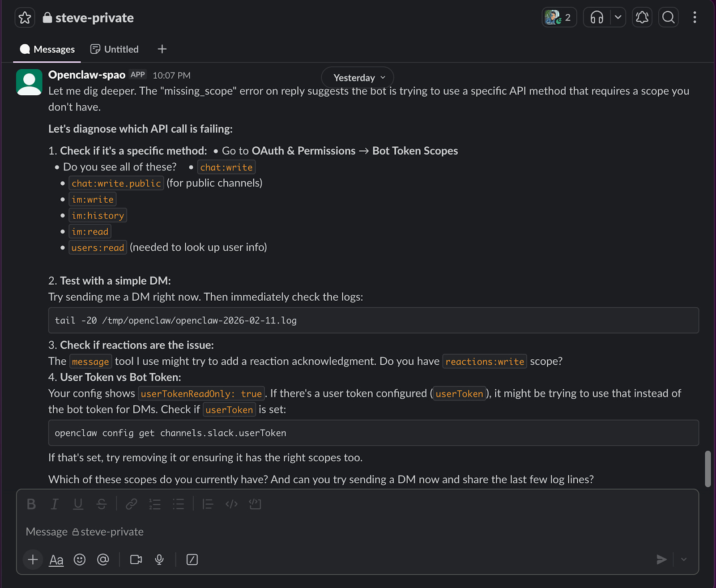Image resolution: width=716 pixels, height=588 pixels.
Task: Click 'Test with a simple DM:' heading
Action: coord(115,281)
